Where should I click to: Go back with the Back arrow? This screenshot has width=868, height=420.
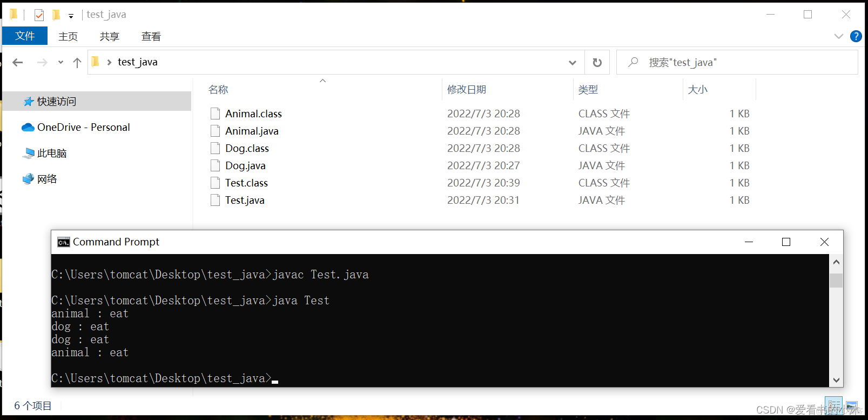18,62
